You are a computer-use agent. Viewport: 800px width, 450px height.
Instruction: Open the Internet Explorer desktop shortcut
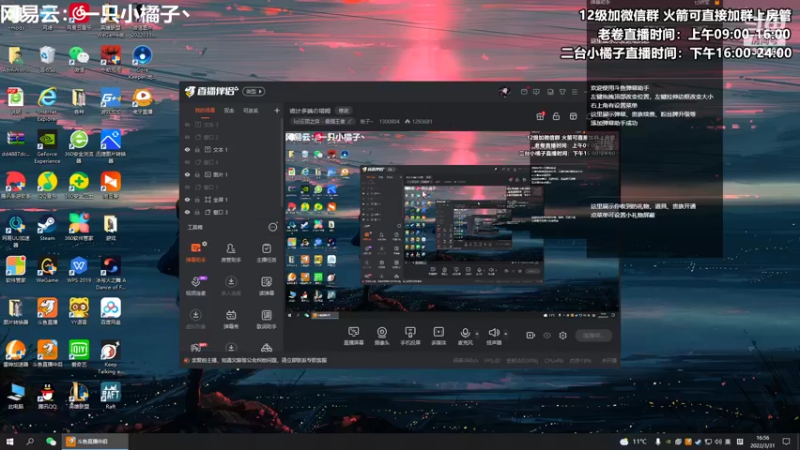[47, 104]
